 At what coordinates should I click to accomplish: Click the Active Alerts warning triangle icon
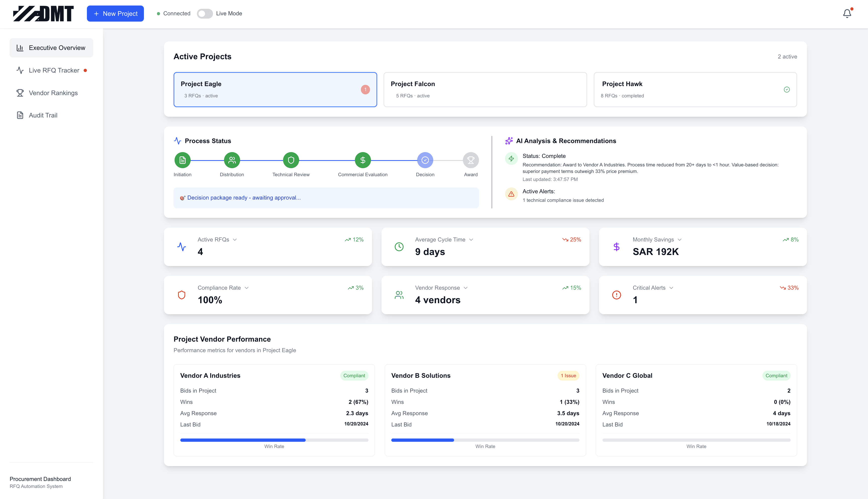tap(511, 194)
